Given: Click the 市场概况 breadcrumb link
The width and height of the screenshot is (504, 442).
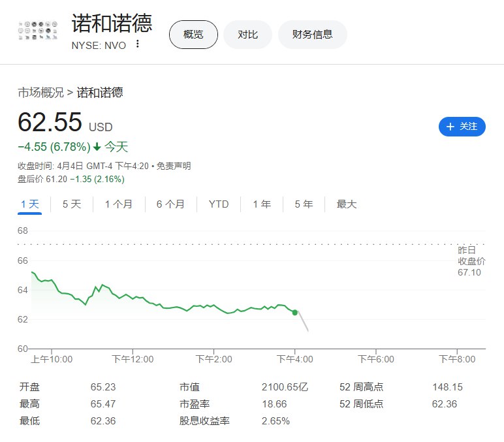Looking at the screenshot, I should tap(40, 93).
